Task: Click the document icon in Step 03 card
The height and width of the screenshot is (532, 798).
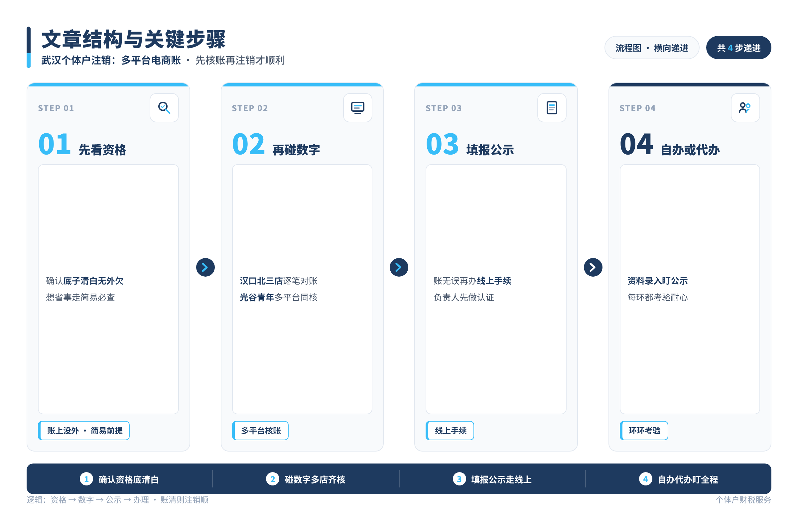Action: pyautogui.click(x=552, y=108)
